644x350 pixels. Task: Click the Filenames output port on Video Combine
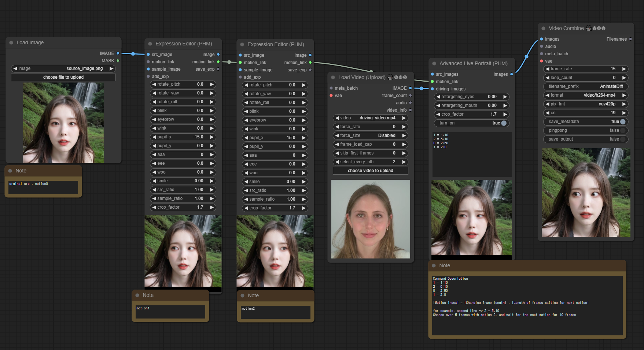pos(630,39)
